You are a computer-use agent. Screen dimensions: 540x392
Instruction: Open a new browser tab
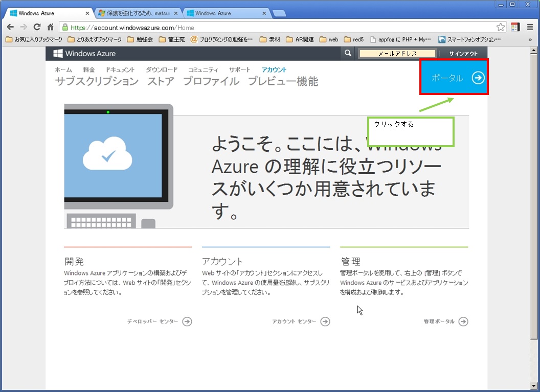click(x=279, y=13)
